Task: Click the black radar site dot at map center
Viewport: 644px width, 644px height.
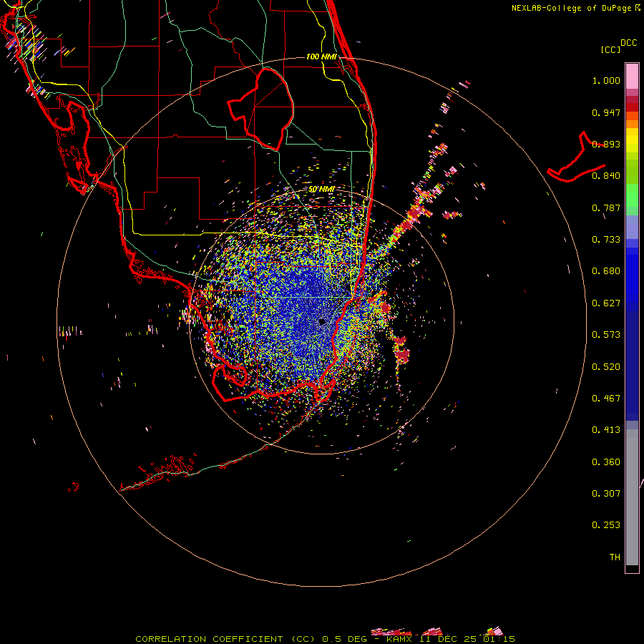Action: coord(322,321)
